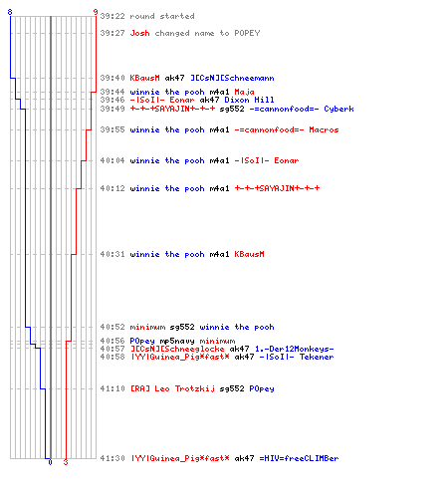Click red team final count 3
This screenshot has height=498, width=448.
(66, 462)
